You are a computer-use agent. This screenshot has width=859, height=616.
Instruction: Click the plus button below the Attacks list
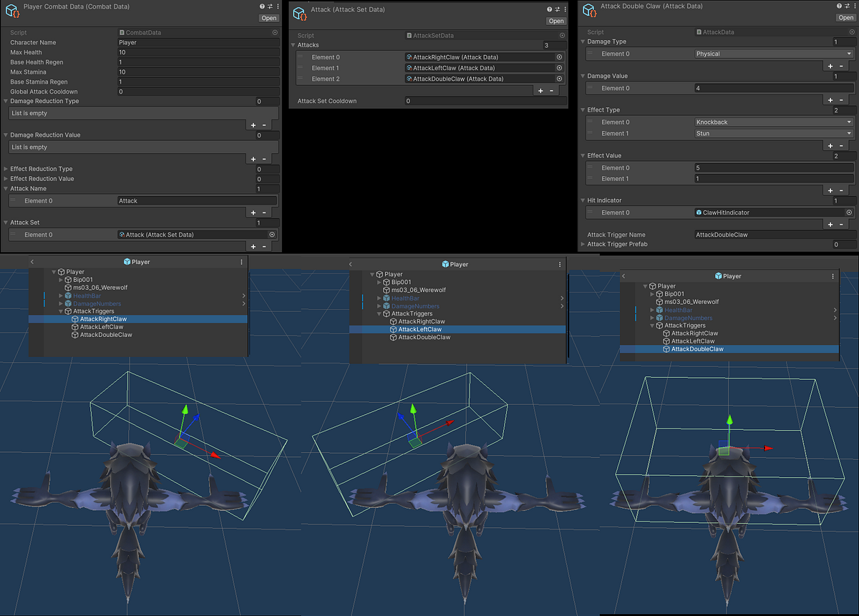coord(541,90)
